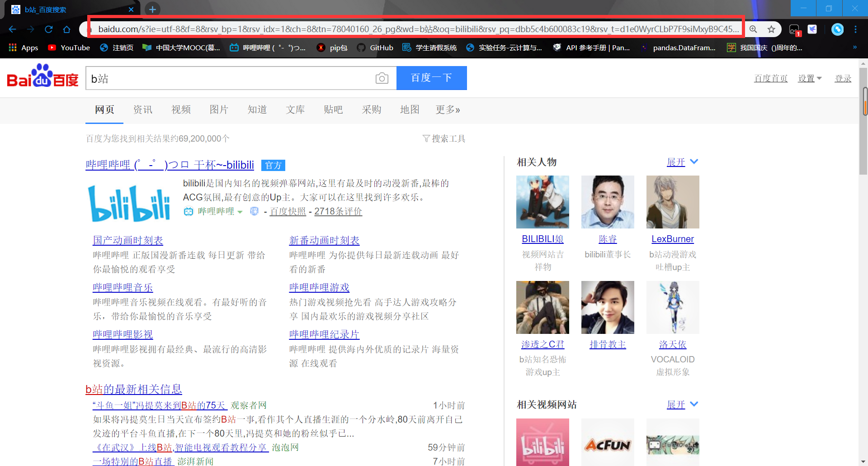Open the 中国大学MOOC bookmark
Image resolution: width=868 pixels, height=466 pixels.
pyautogui.click(x=181, y=48)
